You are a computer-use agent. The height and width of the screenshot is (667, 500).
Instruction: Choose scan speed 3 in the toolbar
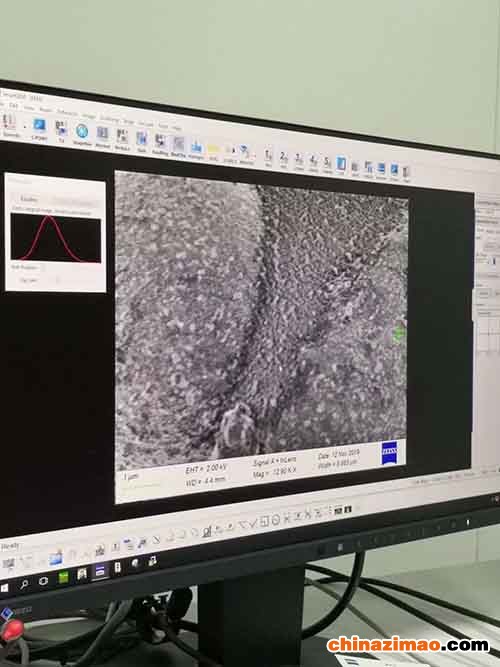(x=299, y=159)
